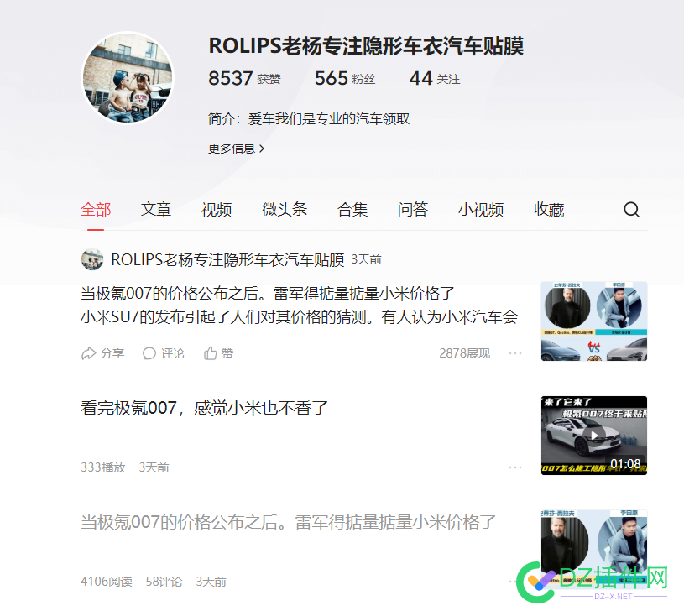Viewport: 684px width, 616px height.
Task: Open the article 看完极氪007，感觉小米也不香了
Action: click(x=203, y=407)
